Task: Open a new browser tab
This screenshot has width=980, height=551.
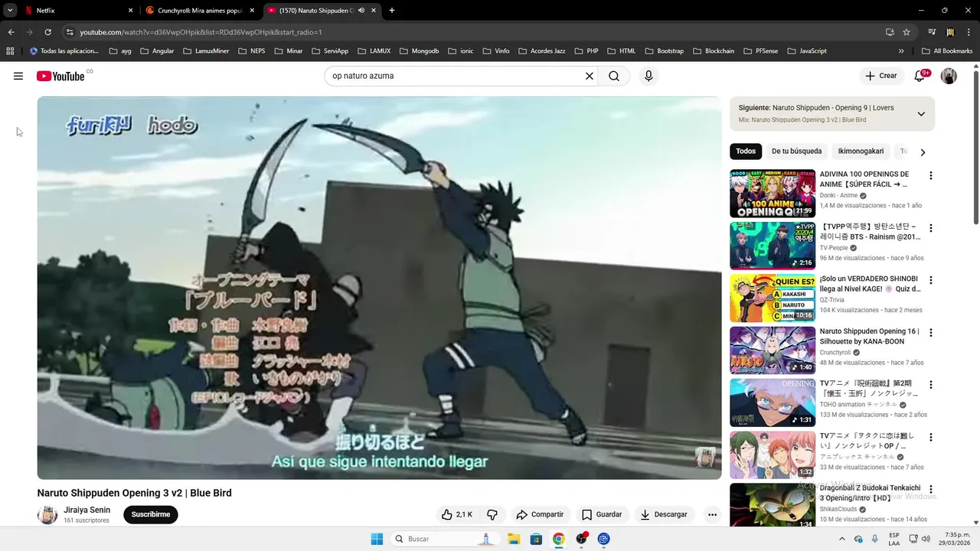Action: [x=392, y=11]
